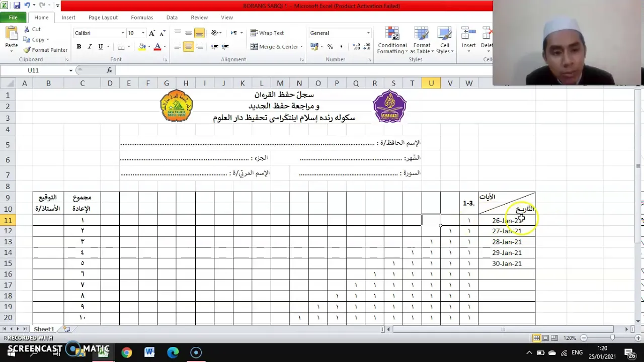644x362 pixels.
Task: Click the Insert cells button
Action: pyautogui.click(x=468, y=39)
